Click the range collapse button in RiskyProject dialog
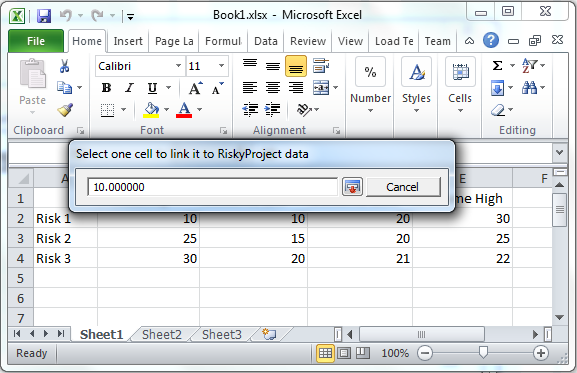This screenshot has width=577, height=373. (352, 187)
